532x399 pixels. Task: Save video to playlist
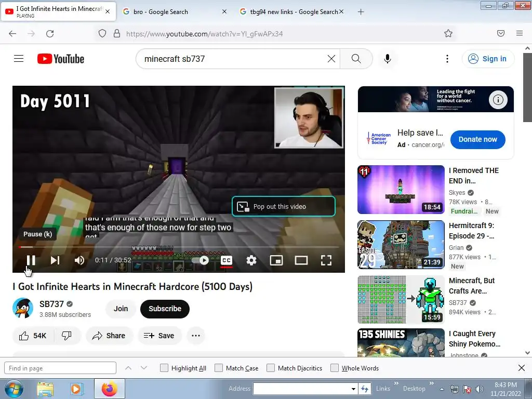pyautogui.click(x=159, y=336)
